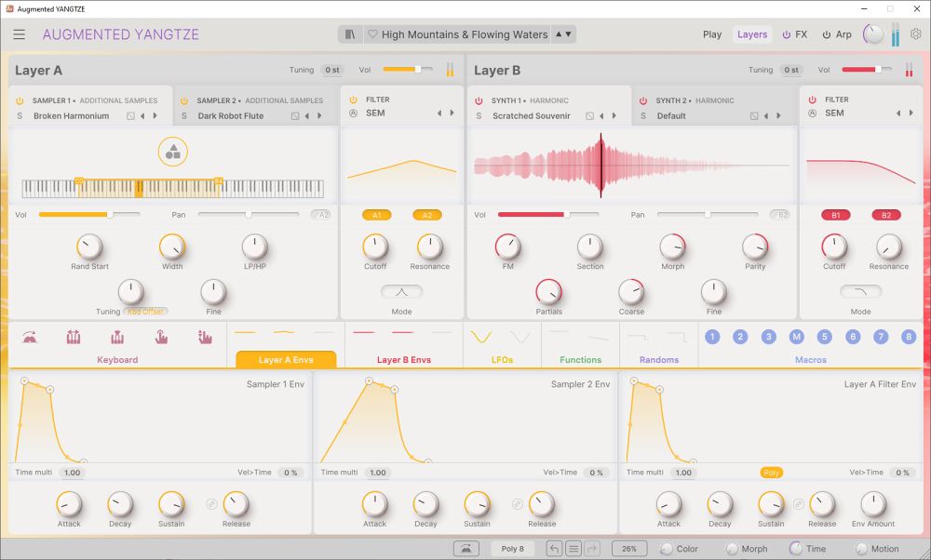Click the B2 filter routing button
The image size is (931, 560).
886,215
